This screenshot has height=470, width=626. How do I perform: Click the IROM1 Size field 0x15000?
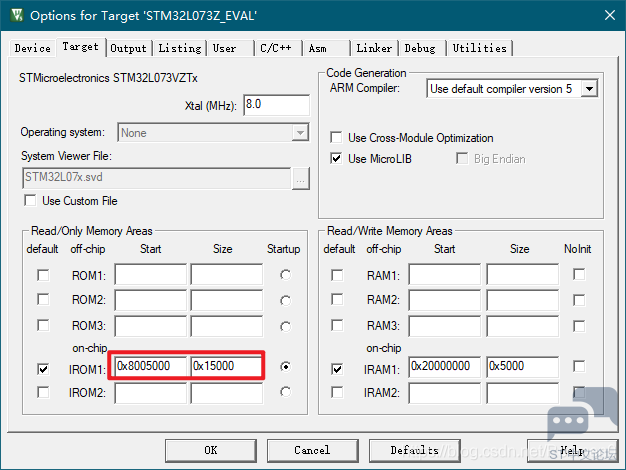227,366
